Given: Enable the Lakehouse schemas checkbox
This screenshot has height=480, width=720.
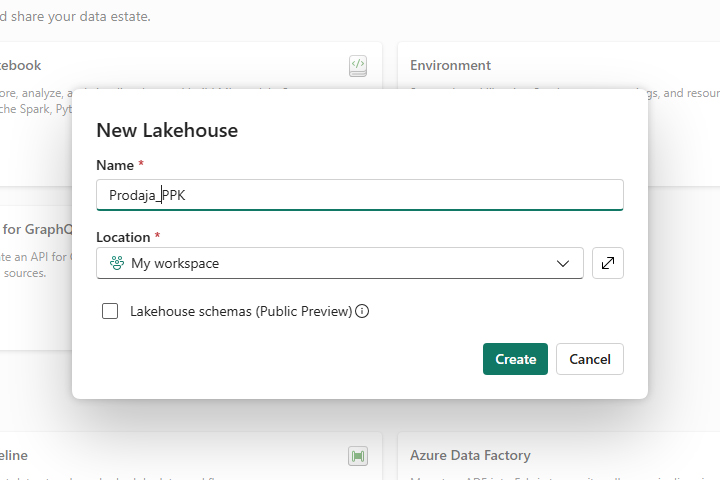Looking at the screenshot, I should click(110, 311).
